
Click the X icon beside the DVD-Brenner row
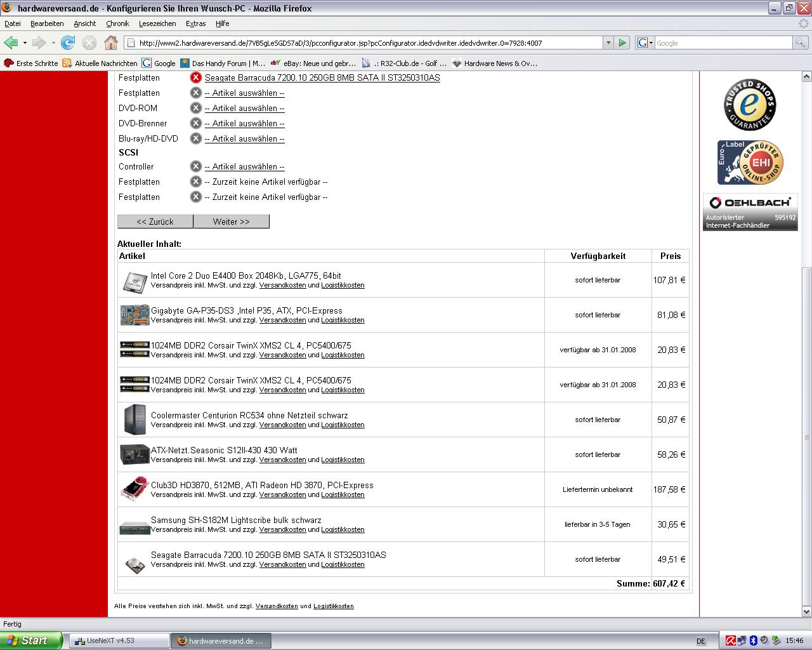195,123
